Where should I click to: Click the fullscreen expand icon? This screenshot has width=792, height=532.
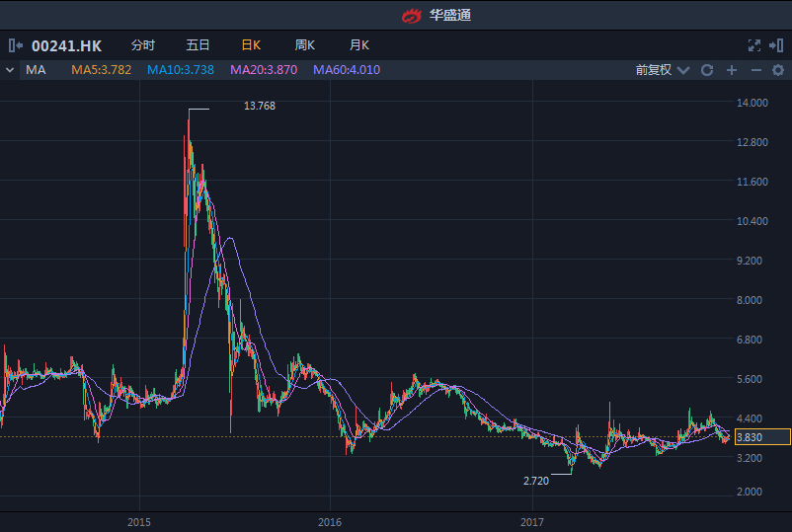[x=754, y=45]
